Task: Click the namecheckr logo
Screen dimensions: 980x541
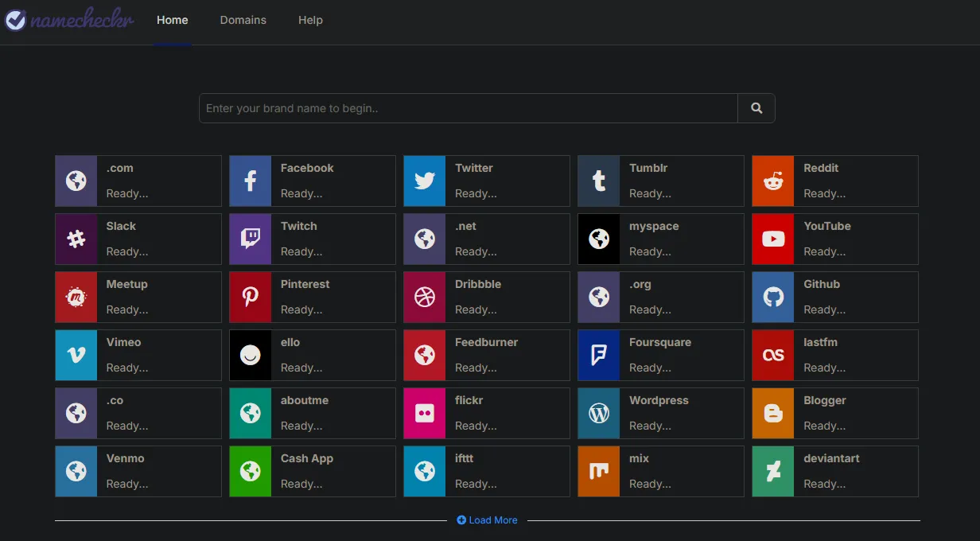Action: tap(69, 20)
